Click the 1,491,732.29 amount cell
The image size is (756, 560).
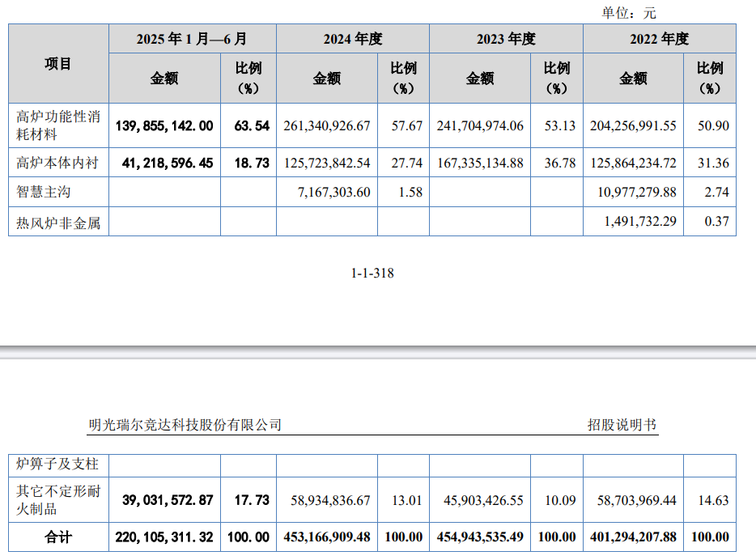pos(633,223)
